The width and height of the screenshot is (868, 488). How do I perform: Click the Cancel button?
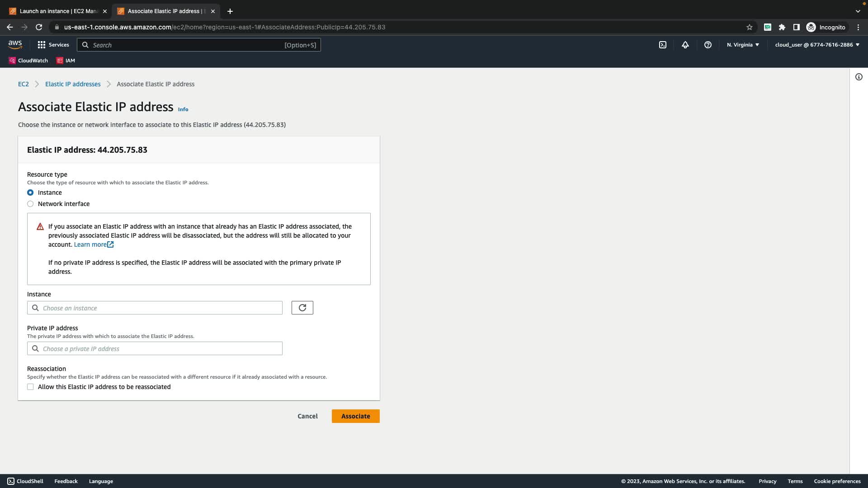click(307, 416)
